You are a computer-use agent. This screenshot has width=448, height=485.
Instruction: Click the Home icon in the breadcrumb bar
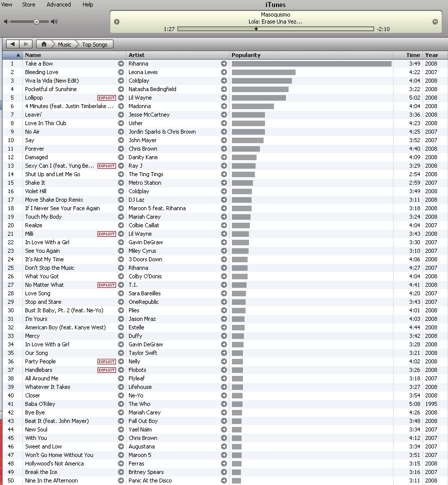[44, 45]
